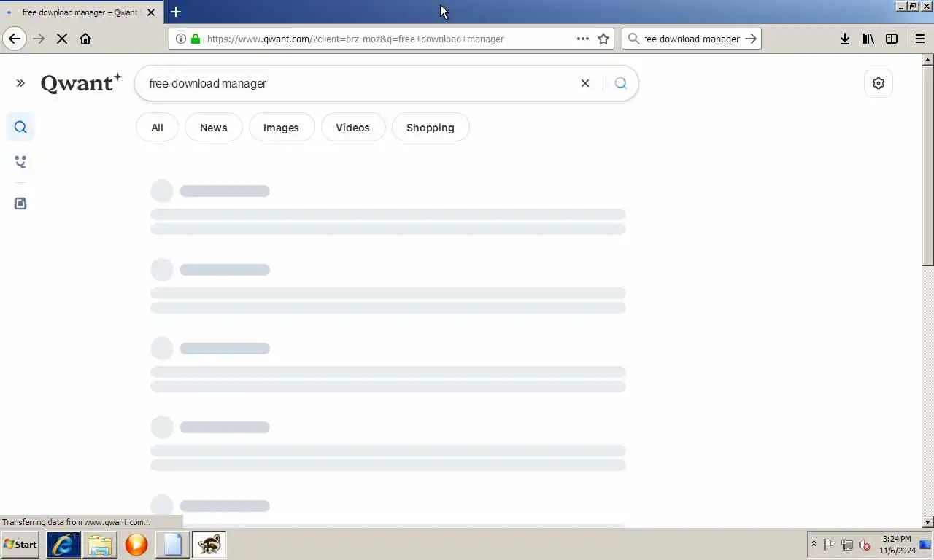Image resolution: width=934 pixels, height=560 pixels.
Task: Open the browser home page
Action: tap(85, 39)
